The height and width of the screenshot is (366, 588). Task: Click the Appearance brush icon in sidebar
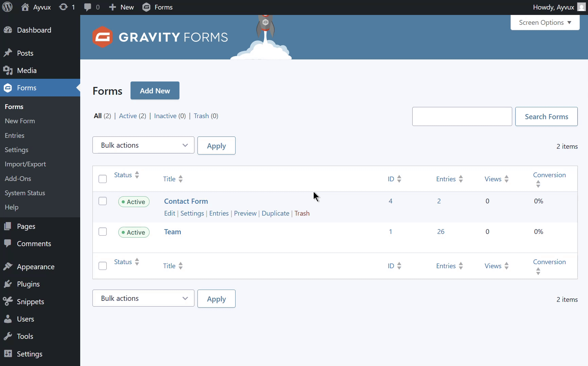point(8,267)
